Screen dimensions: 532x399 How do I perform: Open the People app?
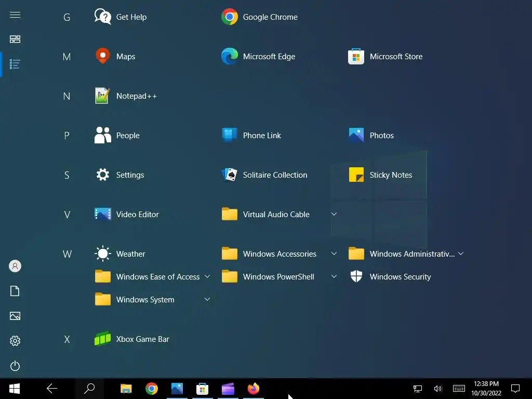click(117, 136)
